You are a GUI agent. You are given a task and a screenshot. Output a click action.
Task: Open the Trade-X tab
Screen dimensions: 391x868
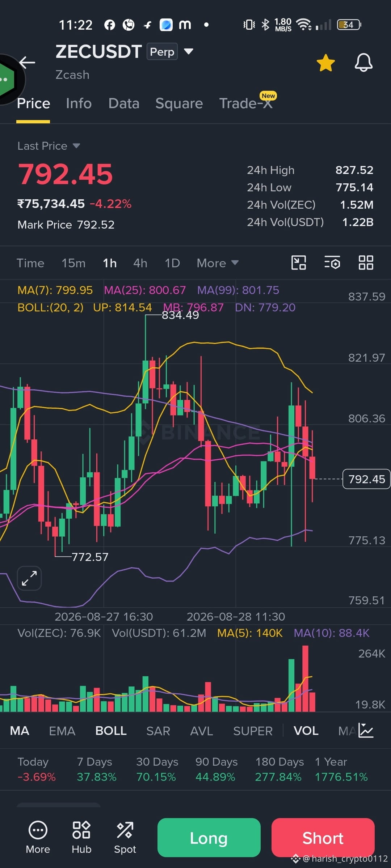(246, 103)
